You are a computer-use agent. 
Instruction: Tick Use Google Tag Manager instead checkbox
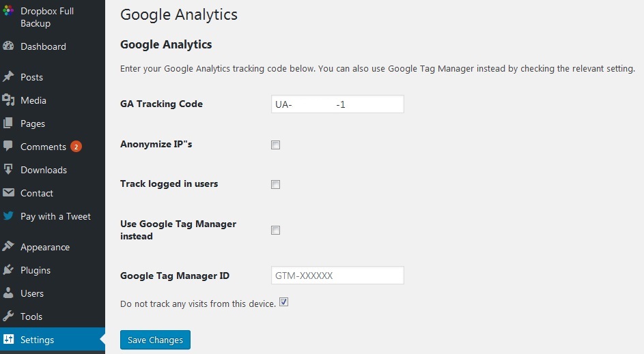(276, 230)
